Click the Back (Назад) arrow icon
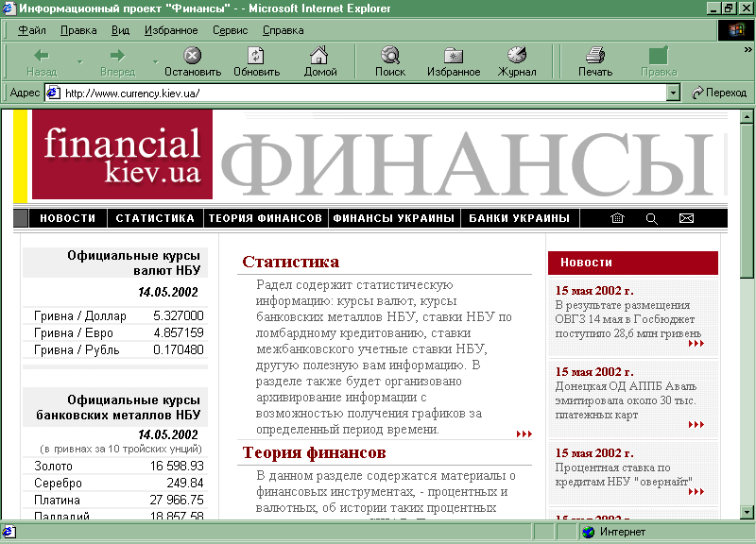This screenshot has height=544, width=756. [x=41, y=56]
